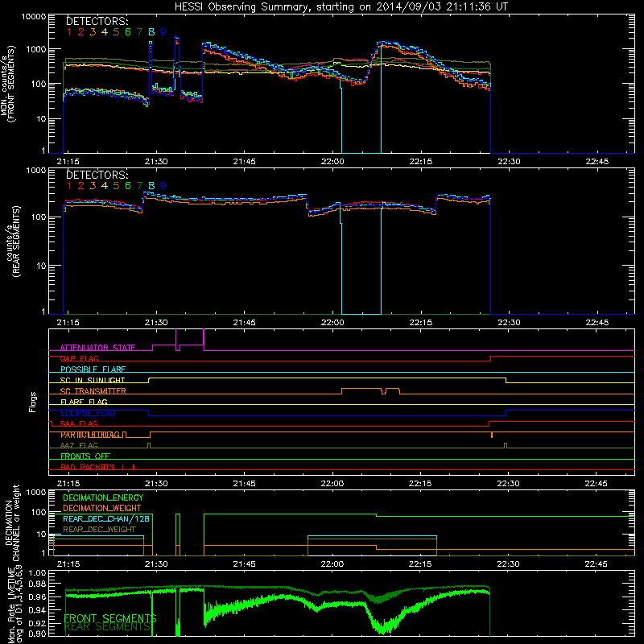Click olive detector 5 in front segments legend

(116, 31)
